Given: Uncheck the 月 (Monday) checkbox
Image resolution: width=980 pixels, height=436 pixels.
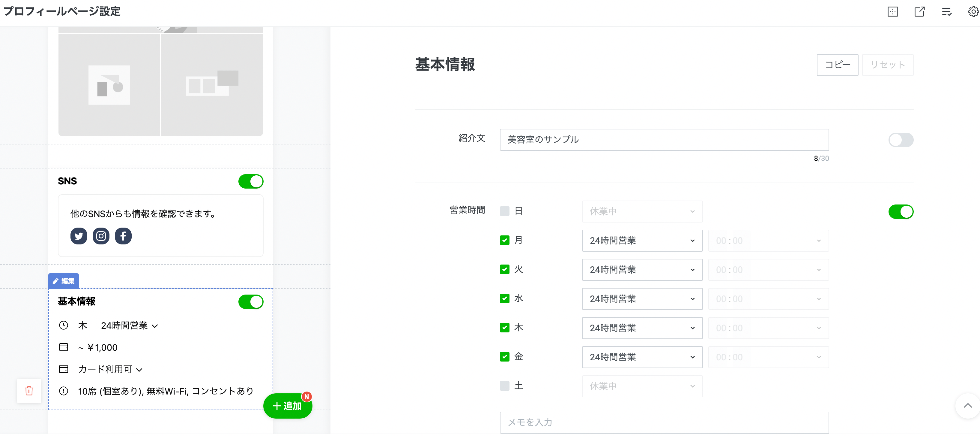Looking at the screenshot, I should point(504,240).
